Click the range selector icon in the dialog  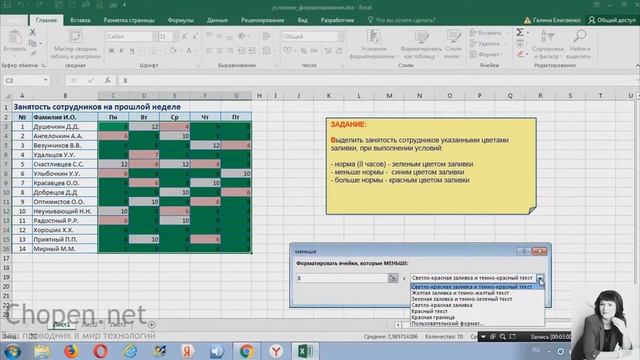click(393, 278)
